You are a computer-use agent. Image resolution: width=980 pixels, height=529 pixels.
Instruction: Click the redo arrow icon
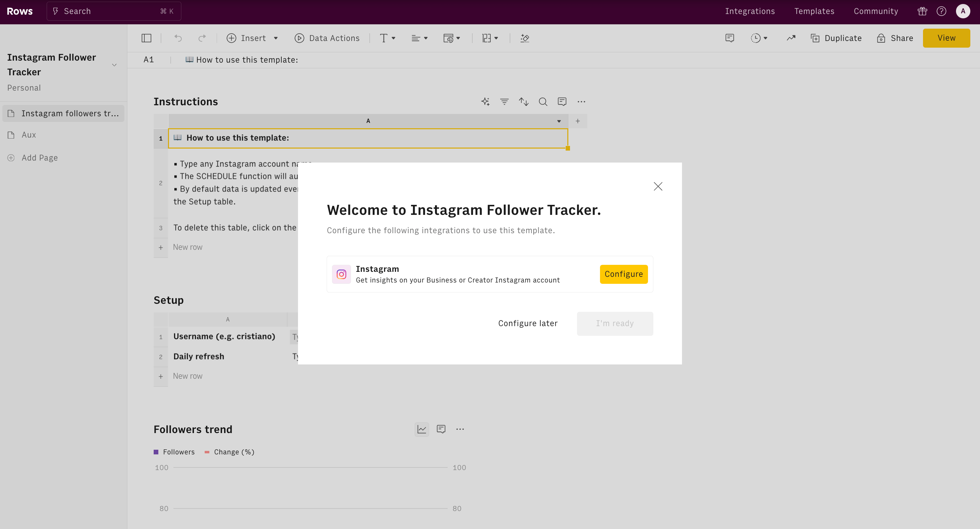pyautogui.click(x=202, y=38)
